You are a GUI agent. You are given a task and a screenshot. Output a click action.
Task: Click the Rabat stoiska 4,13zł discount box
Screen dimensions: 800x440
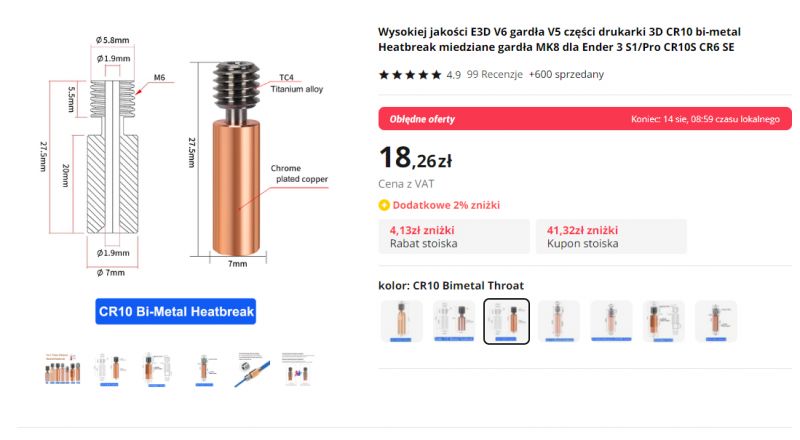[454, 236]
